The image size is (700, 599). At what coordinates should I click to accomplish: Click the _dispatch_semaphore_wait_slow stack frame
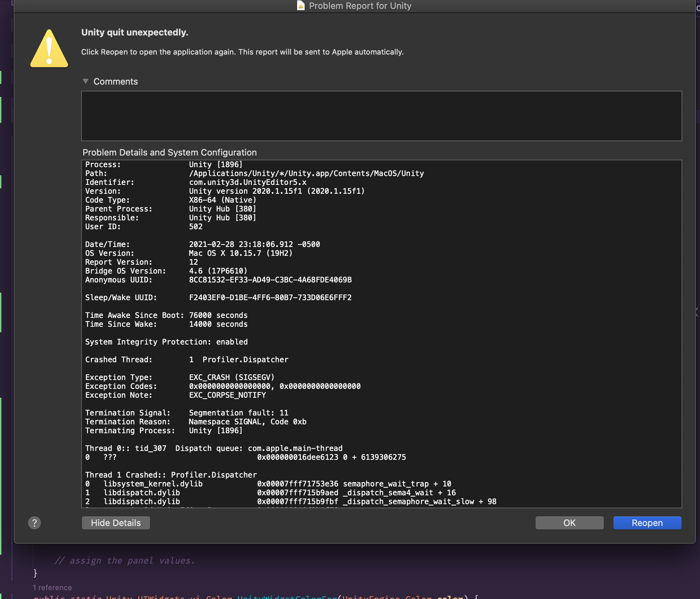291,501
